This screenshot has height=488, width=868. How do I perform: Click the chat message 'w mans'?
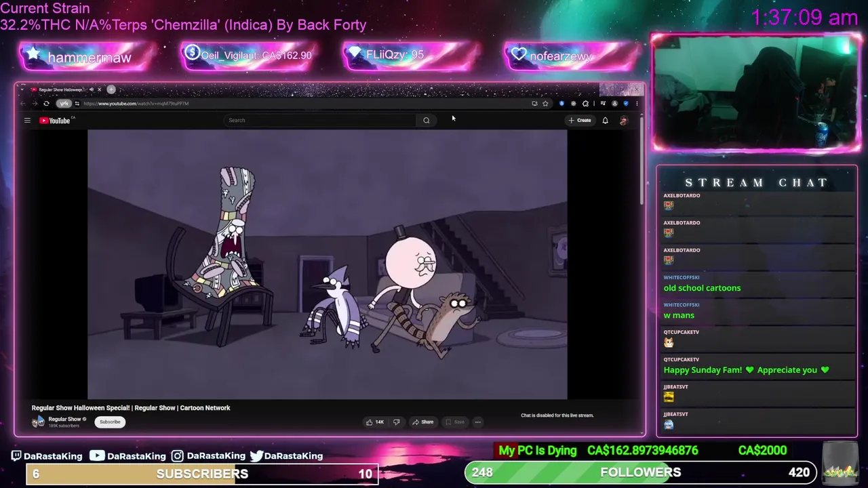(x=679, y=315)
